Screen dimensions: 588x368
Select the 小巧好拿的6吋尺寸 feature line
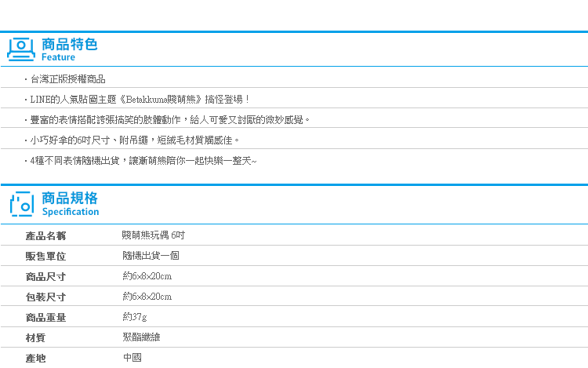[x=132, y=140]
